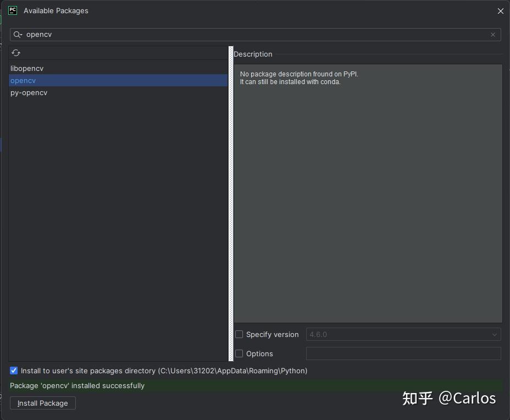Click the Description header label

253,54
